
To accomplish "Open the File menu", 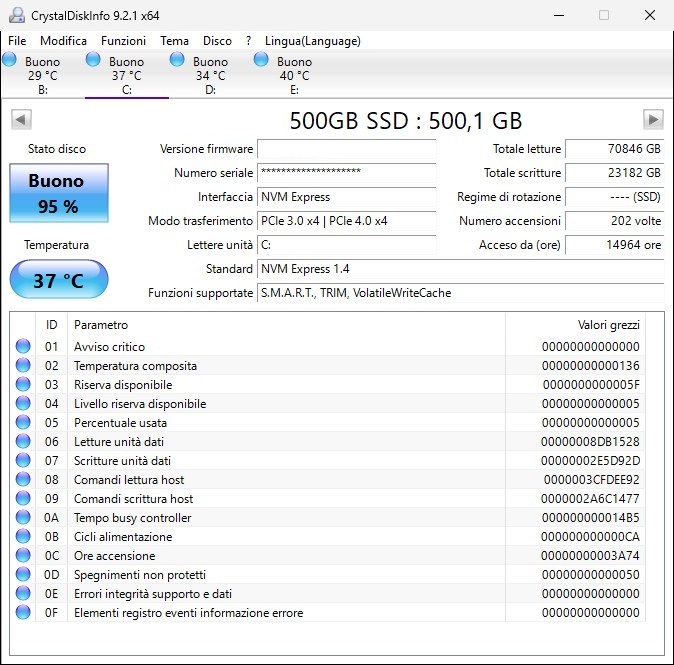I will 17,41.
